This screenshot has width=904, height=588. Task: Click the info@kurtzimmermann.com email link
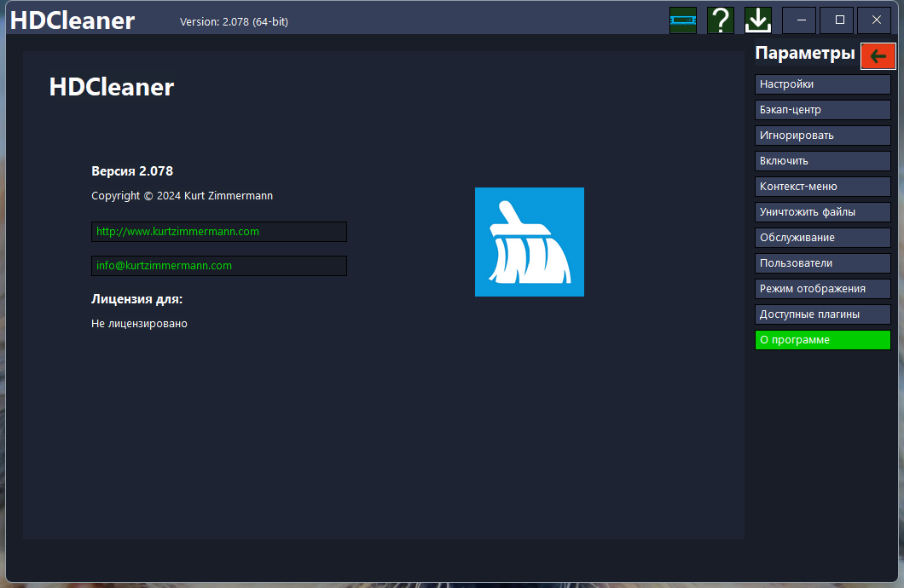(x=165, y=266)
